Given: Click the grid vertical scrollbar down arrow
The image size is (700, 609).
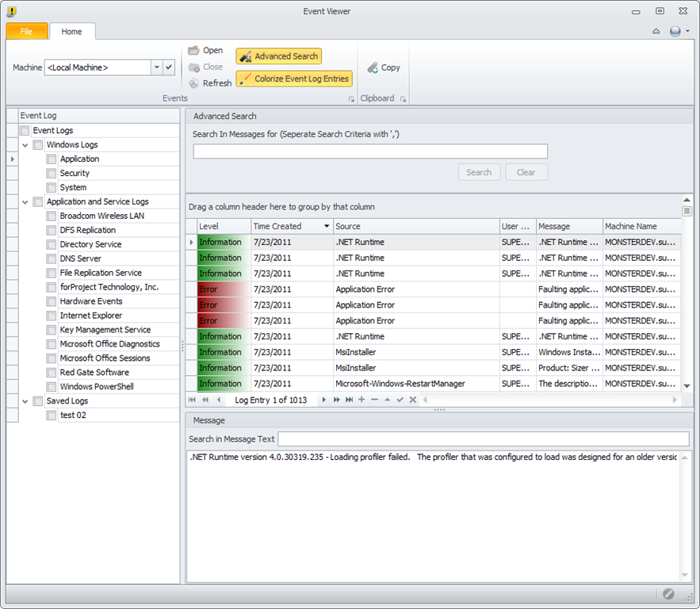Looking at the screenshot, I should [x=687, y=385].
